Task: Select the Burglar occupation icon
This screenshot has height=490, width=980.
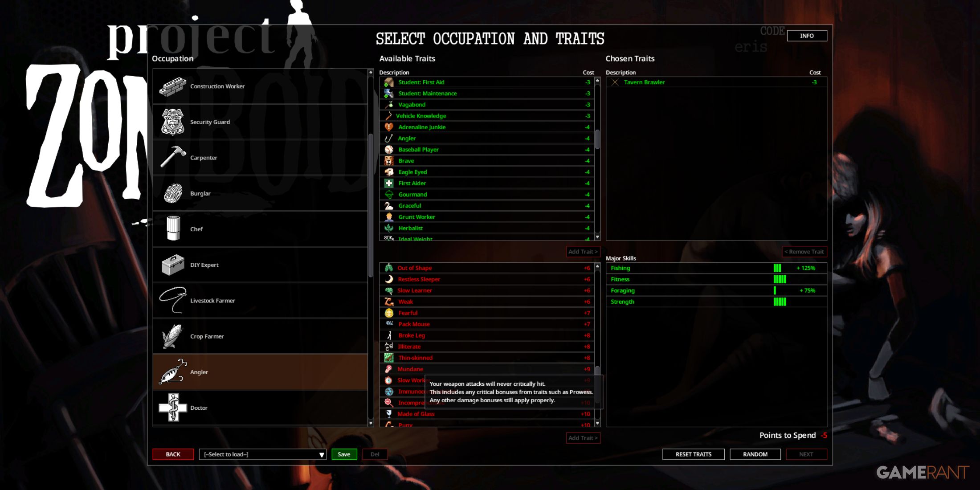Action: [x=172, y=192]
